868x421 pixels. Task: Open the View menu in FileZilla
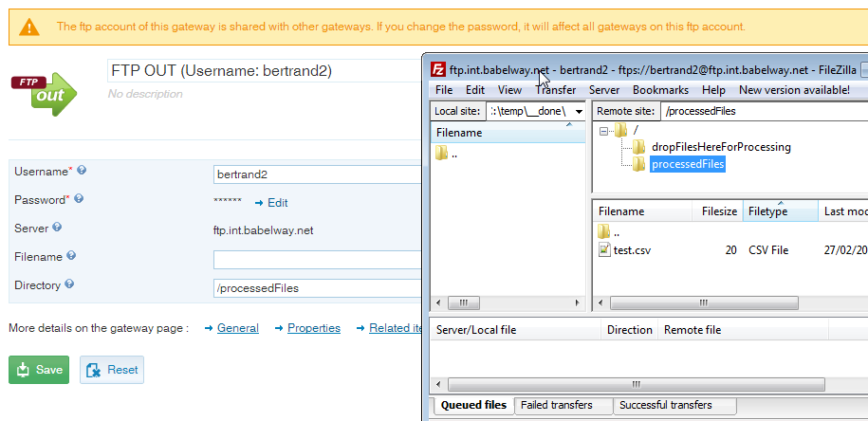[x=509, y=90]
